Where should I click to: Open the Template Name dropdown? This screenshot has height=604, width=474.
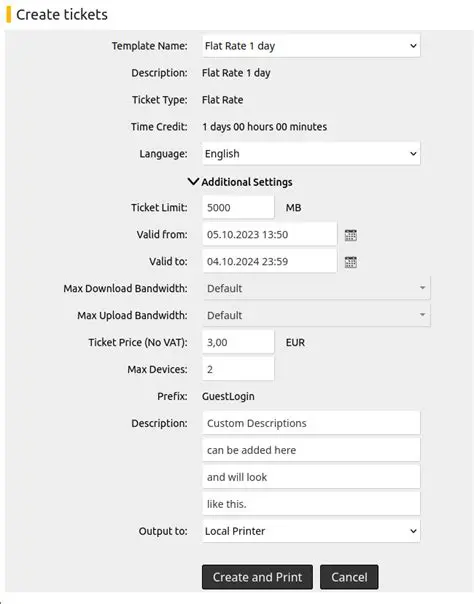(311, 46)
